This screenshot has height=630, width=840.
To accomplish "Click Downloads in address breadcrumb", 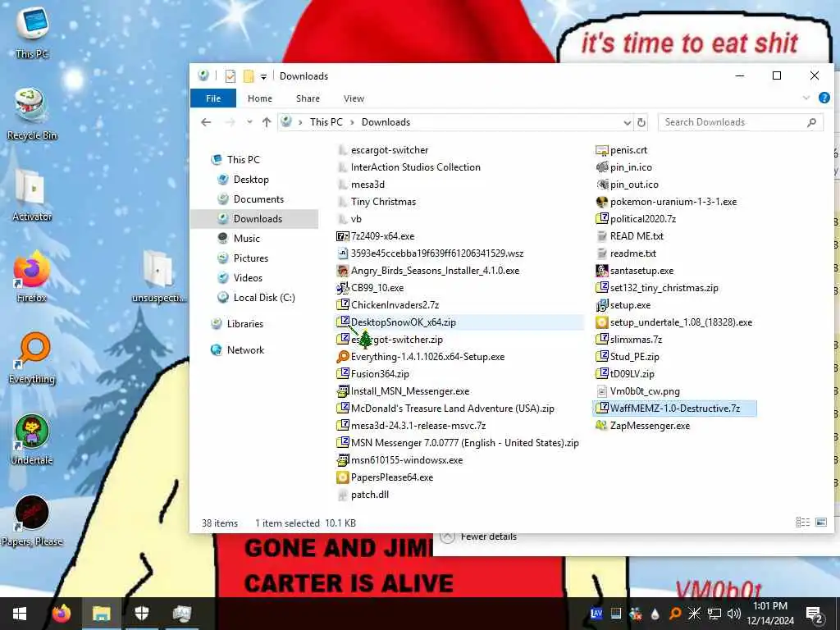I will (386, 122).
